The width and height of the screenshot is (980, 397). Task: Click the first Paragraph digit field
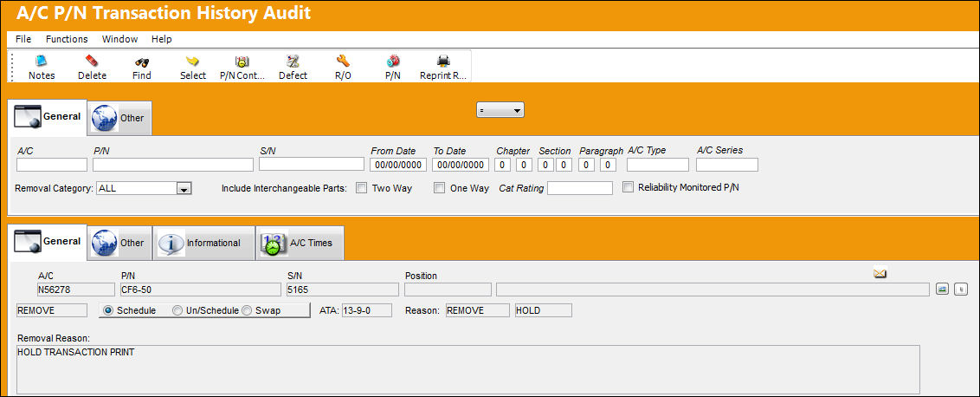587,165
